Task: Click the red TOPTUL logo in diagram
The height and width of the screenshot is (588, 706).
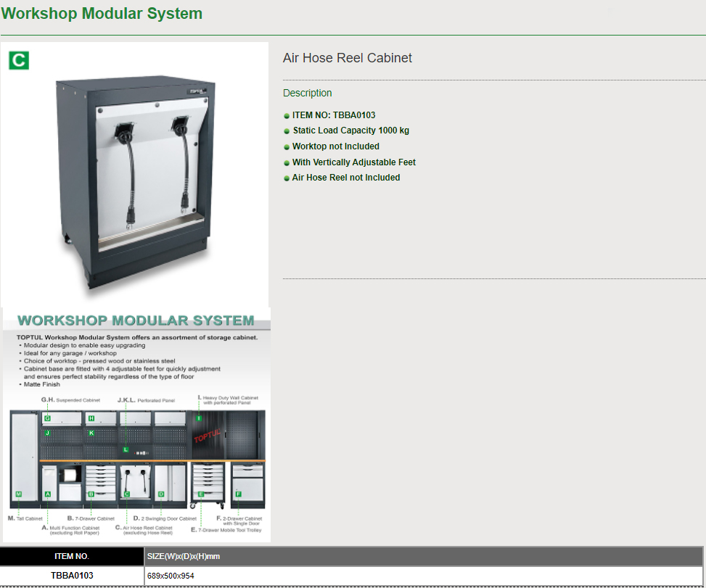Action: click(x=207, y=436)
